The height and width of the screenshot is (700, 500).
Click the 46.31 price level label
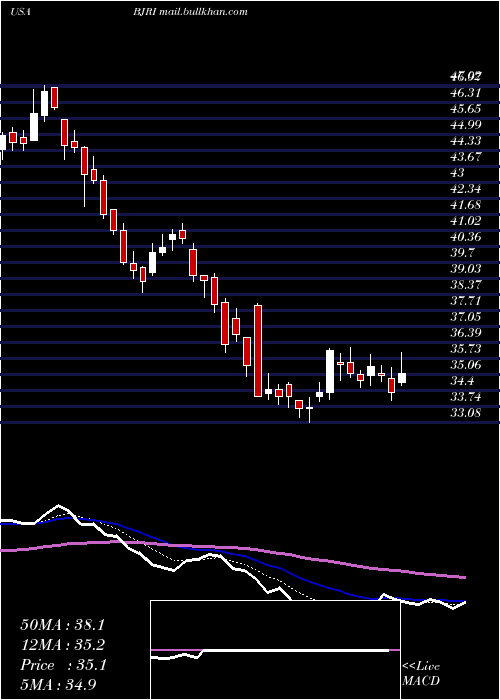click(x=467, y=93)
